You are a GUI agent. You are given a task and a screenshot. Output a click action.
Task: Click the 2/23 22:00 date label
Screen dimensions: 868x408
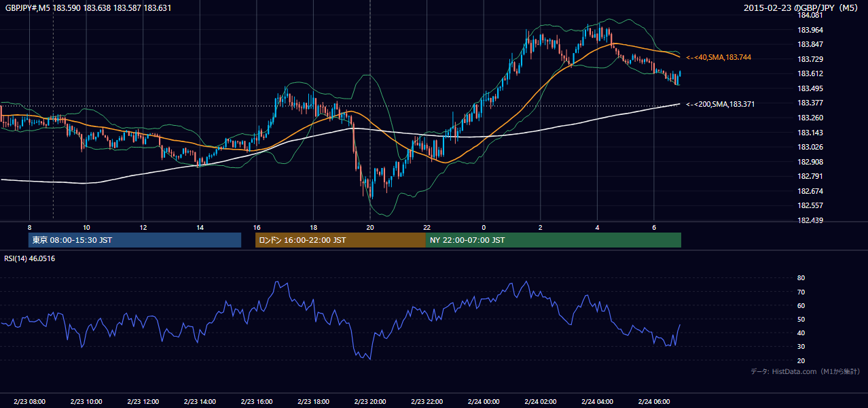[427, 402]
